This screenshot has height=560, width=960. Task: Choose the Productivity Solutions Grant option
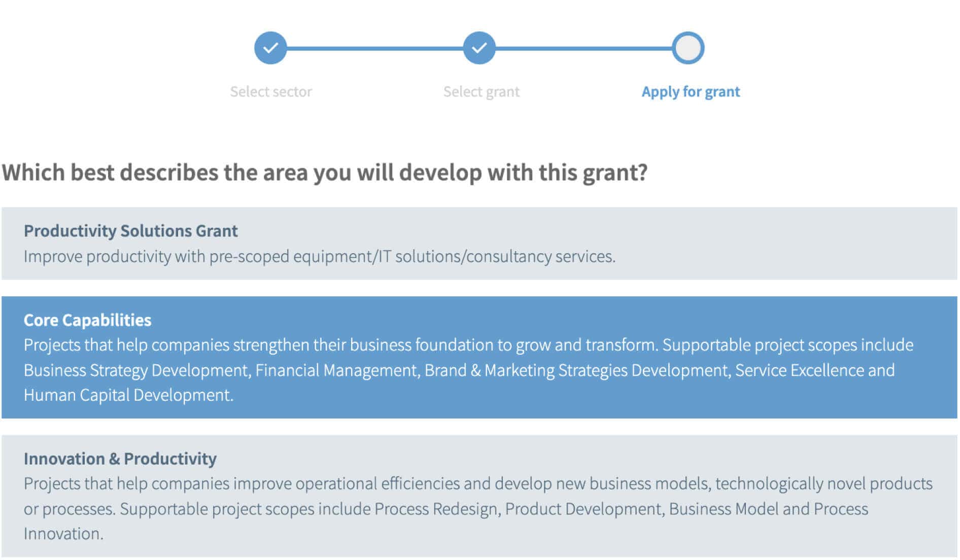pyautogui.click(x=479, y=243)
